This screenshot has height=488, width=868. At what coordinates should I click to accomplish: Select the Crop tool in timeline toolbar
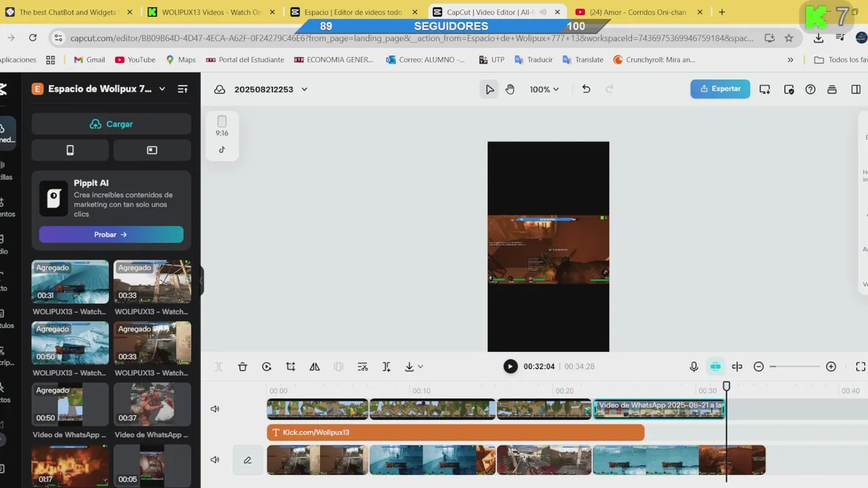coord(290,367)
